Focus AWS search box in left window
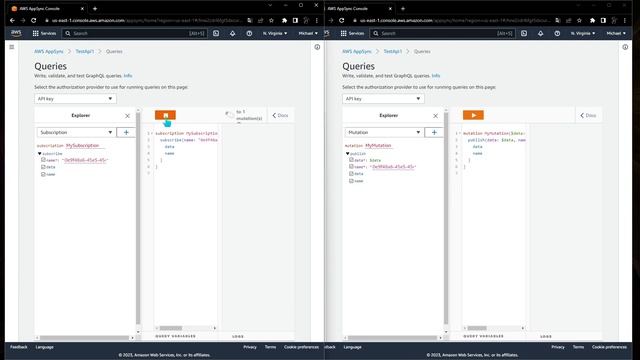 point(135,33)
